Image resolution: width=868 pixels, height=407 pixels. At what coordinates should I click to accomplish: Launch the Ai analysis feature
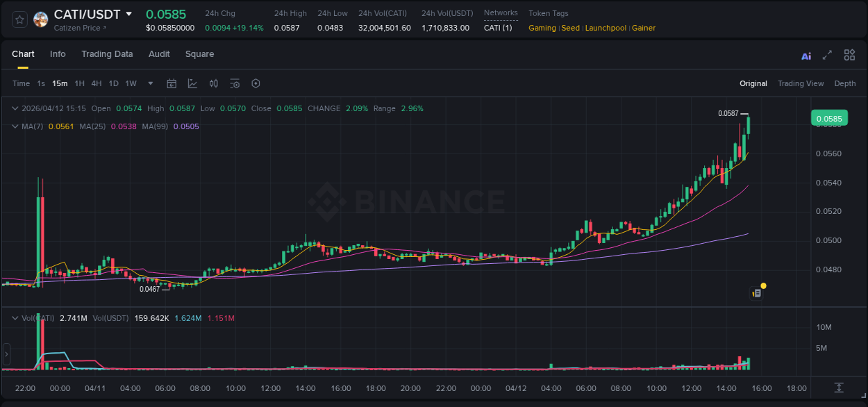[x=806, y=56]
